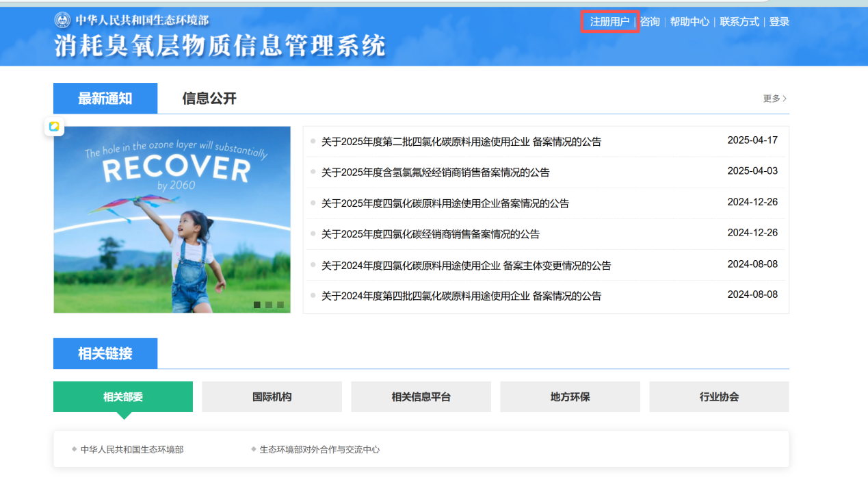Show the 相关信息平台 links category
This screenshot has width=868, height=495.
(x=421, y=397)
